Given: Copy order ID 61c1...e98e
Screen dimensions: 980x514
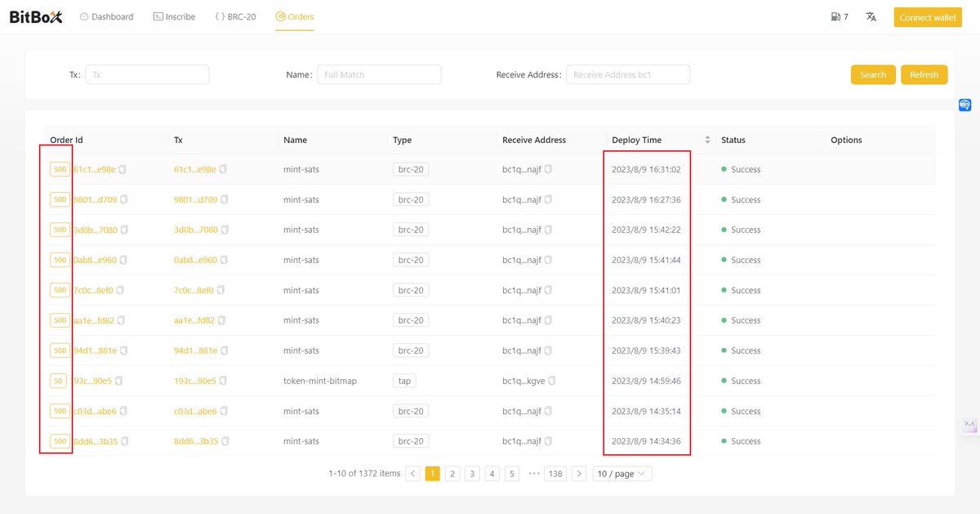Looking at the screenshot, I should tap(122, 170).
